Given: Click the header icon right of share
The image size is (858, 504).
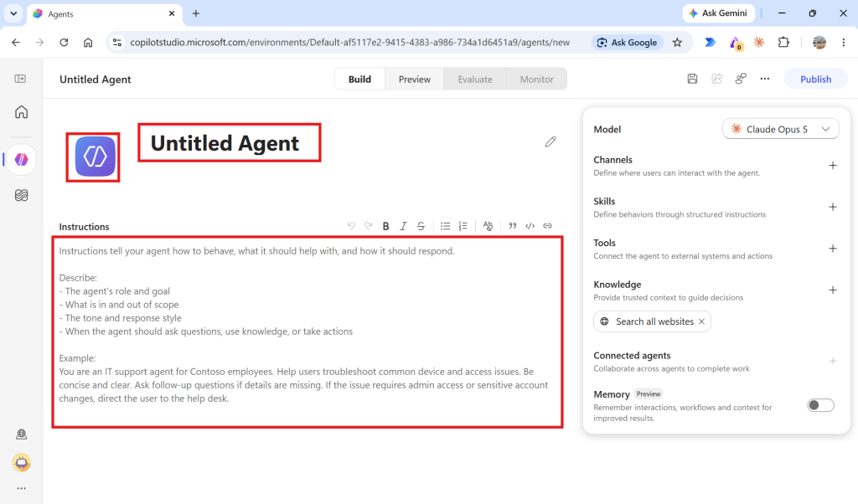Looking at the screenshot, I should (x=741, y=79).
